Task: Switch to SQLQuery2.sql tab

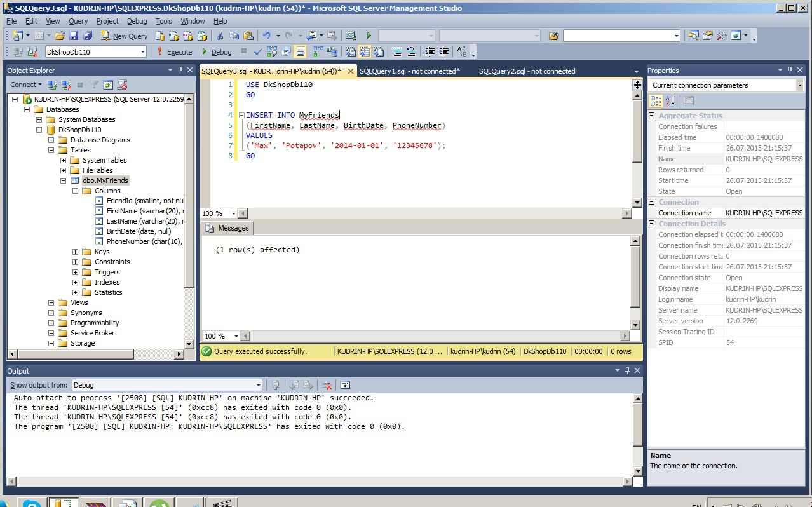Action: coord(527,71)
